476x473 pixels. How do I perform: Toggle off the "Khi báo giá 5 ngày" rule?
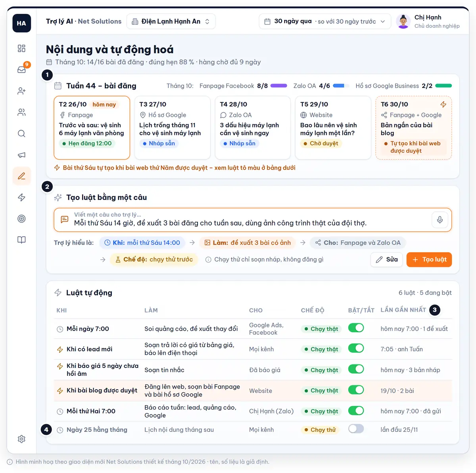[x=356, y=369]
